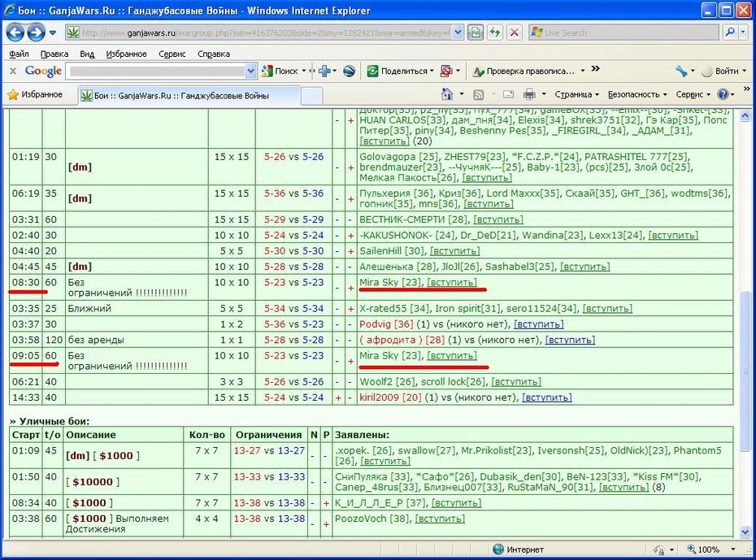Click the Google Поиск button
The height and width of the screenshot is (560, 756).
click(280, 72)
